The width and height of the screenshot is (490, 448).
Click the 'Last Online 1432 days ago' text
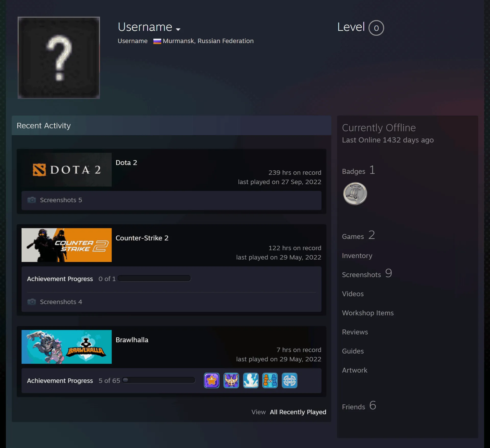388,140
